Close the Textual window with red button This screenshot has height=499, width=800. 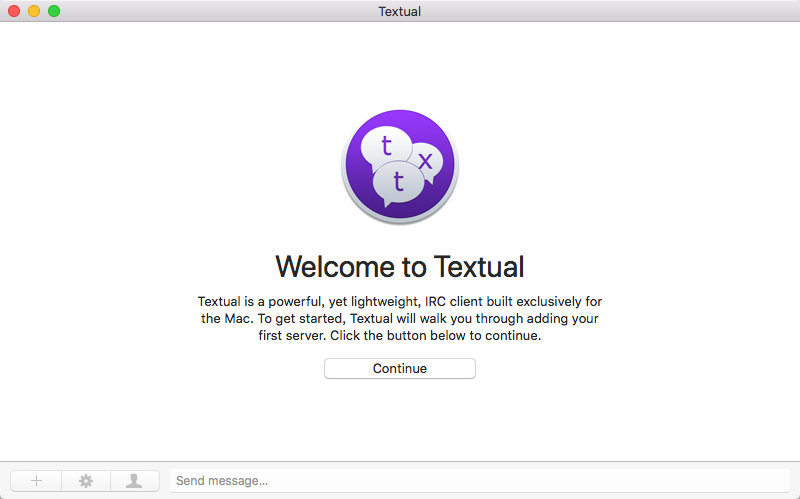tap(14, 11)
